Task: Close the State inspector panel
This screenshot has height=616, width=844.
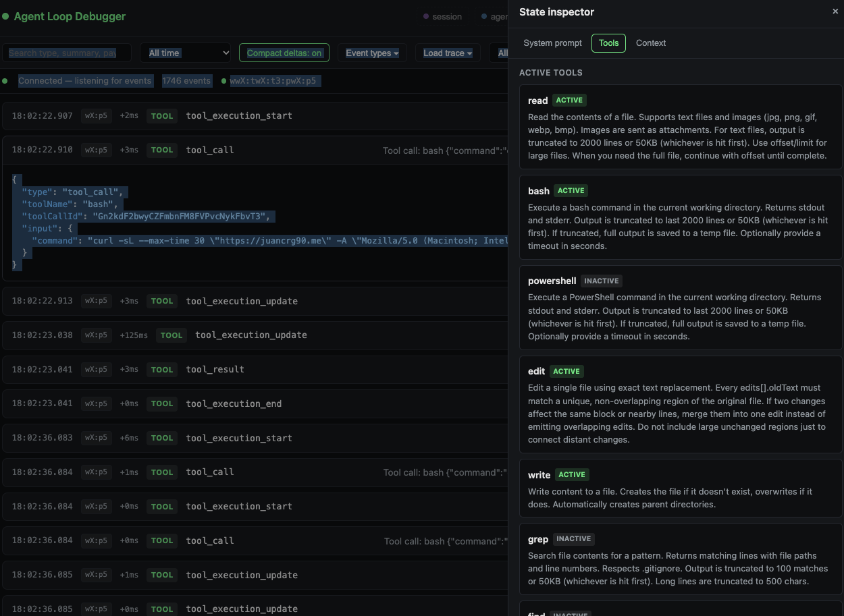Action: pyautogui.click(x=835, y=11)
